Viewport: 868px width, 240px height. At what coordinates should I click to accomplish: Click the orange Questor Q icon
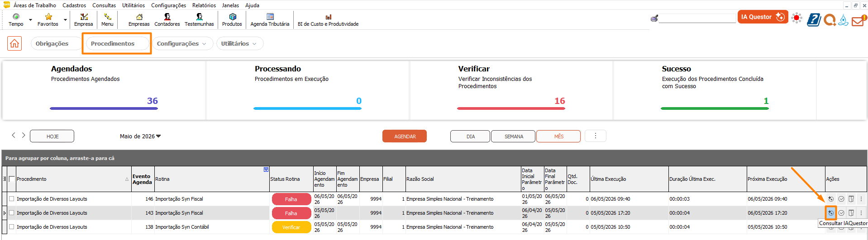click(x=830, y=20)
